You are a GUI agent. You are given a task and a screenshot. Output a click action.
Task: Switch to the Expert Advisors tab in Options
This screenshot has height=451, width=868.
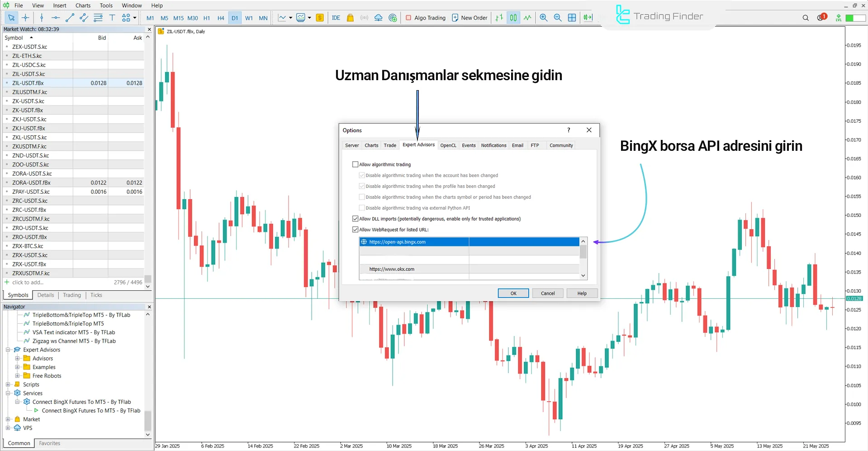point(418,145)
